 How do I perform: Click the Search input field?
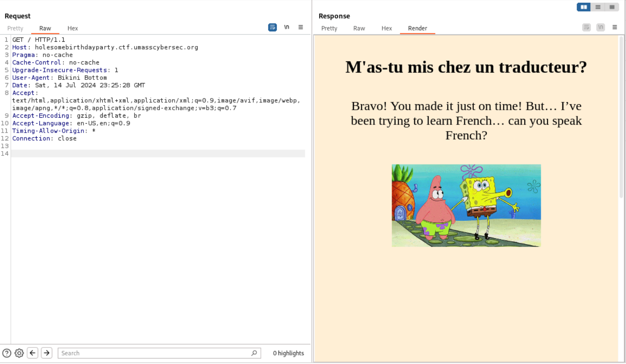159,353
